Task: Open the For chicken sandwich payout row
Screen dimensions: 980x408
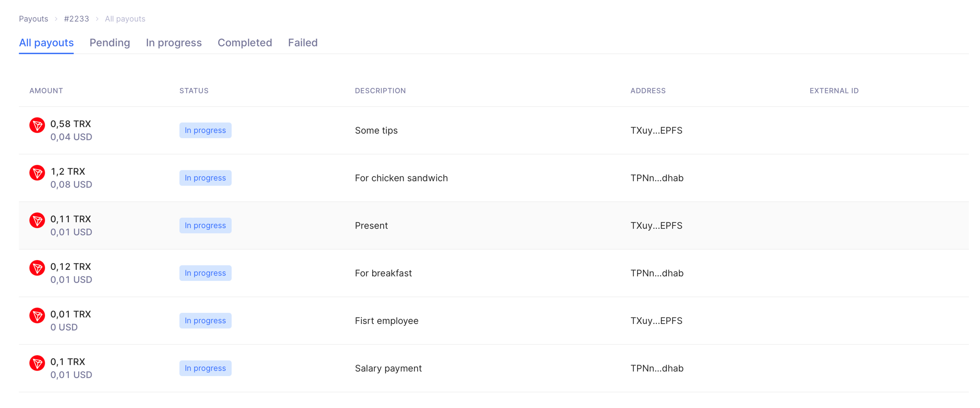Action: point(401,178)
